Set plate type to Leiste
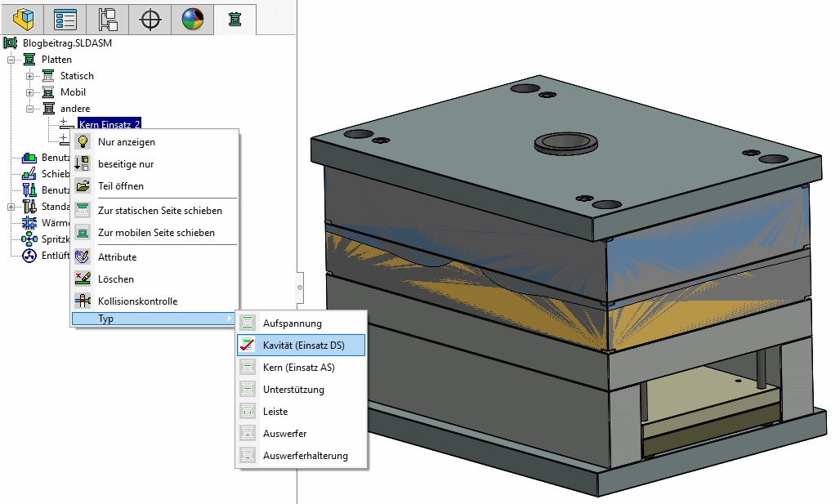 (x=301, y=412)
